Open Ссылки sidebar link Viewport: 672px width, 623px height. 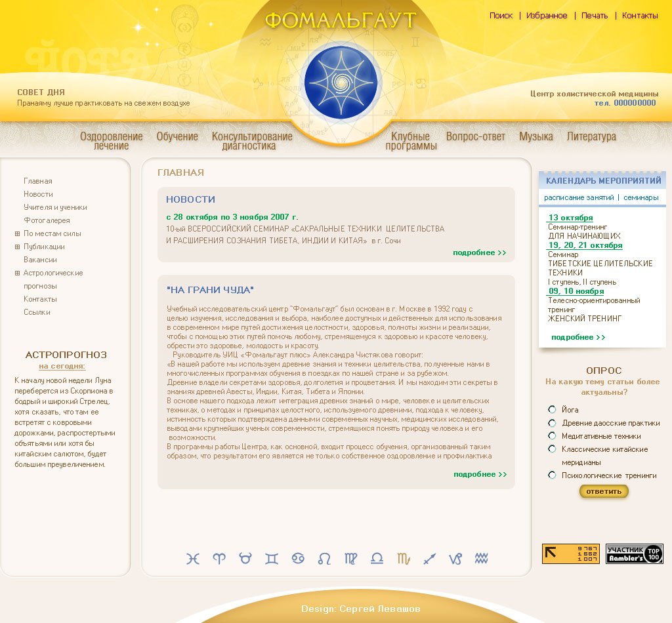(37, 313)
